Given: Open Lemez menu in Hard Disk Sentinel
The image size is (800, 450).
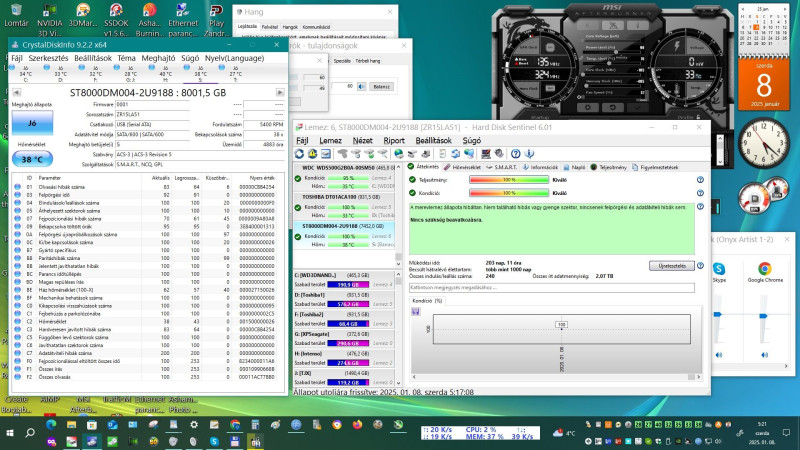Looking at the screenshot, I should pos(330,140).
